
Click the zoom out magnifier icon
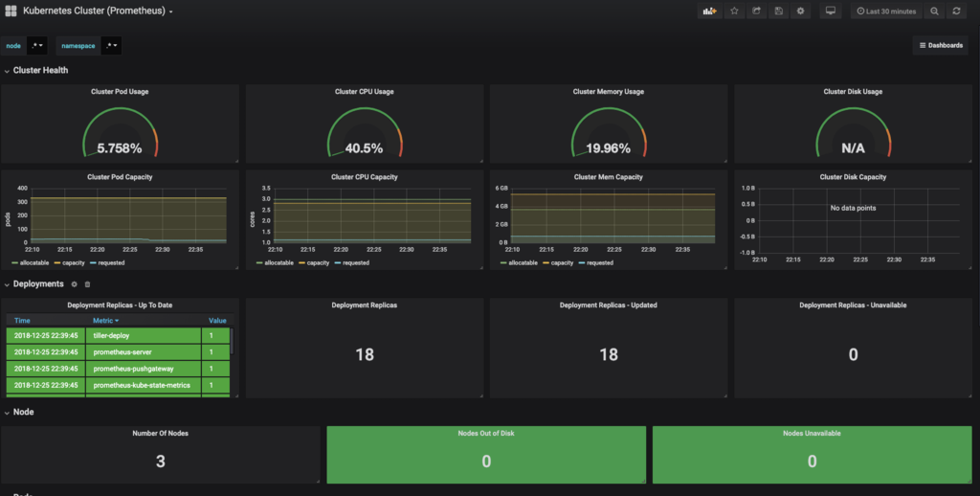(x=934, y=11)
